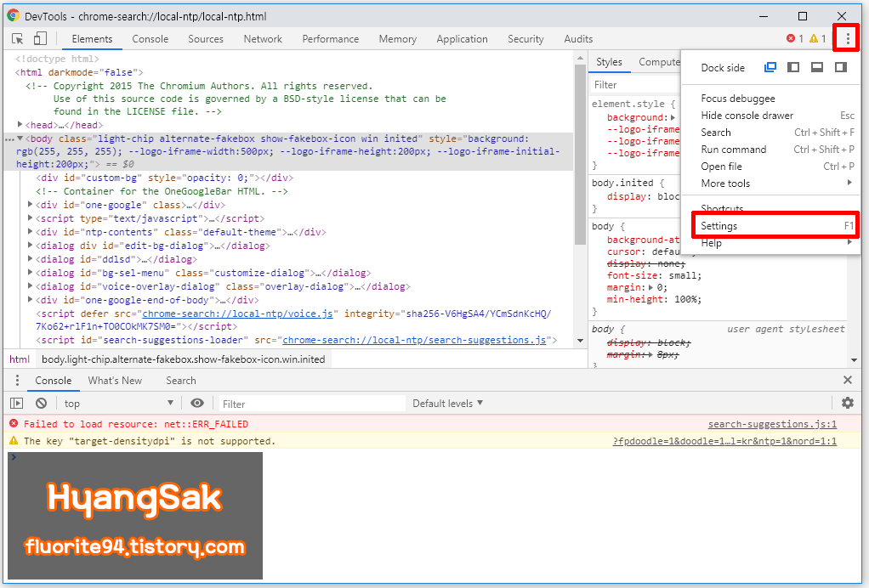The width and height of the screenshot is (869, 588).
Task: Open the More tools submenu
Action: [770, 184]
